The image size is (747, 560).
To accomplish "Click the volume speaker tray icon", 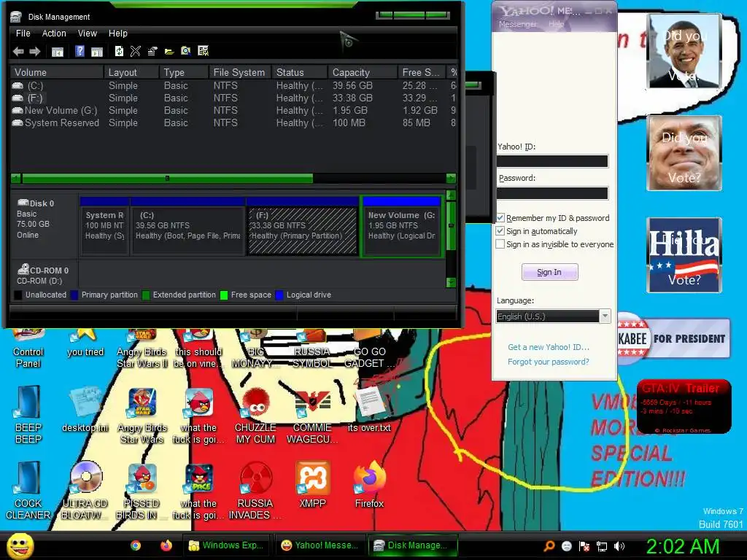I will [619, 546].
